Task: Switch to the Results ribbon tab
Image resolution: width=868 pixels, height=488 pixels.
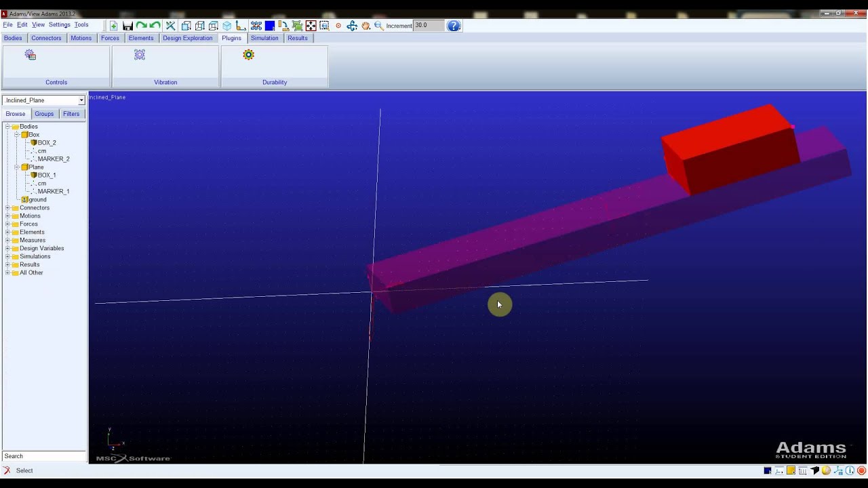Action: point(298,38)
